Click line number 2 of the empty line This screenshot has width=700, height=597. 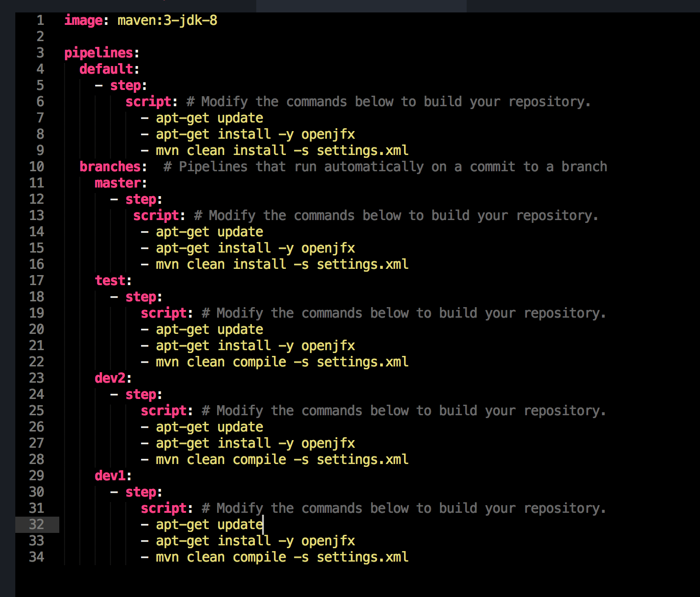tap(40, 37)
